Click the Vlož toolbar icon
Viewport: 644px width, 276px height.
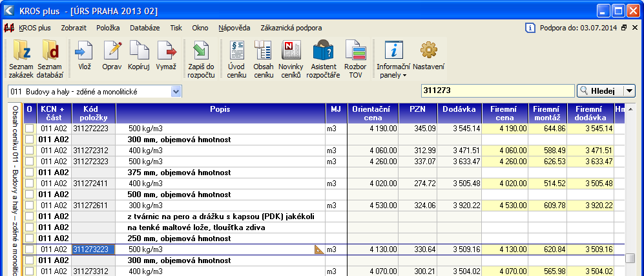(x=85, y=50)
